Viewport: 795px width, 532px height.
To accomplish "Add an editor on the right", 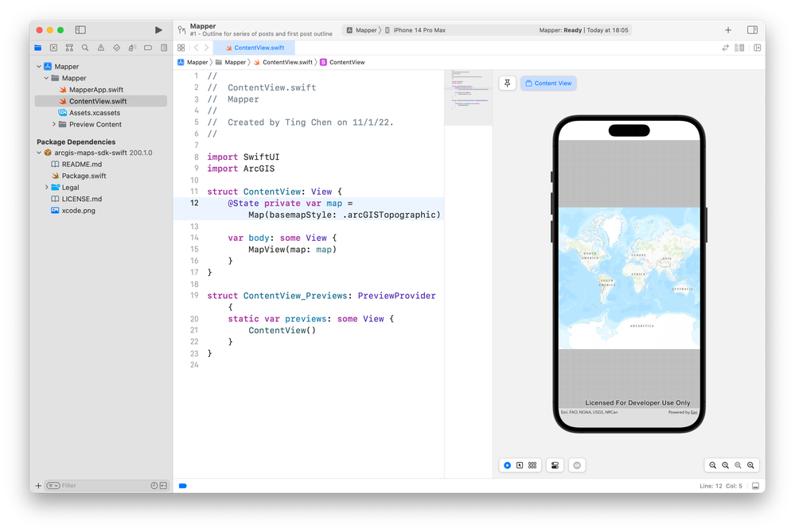I will pos(757,48).
